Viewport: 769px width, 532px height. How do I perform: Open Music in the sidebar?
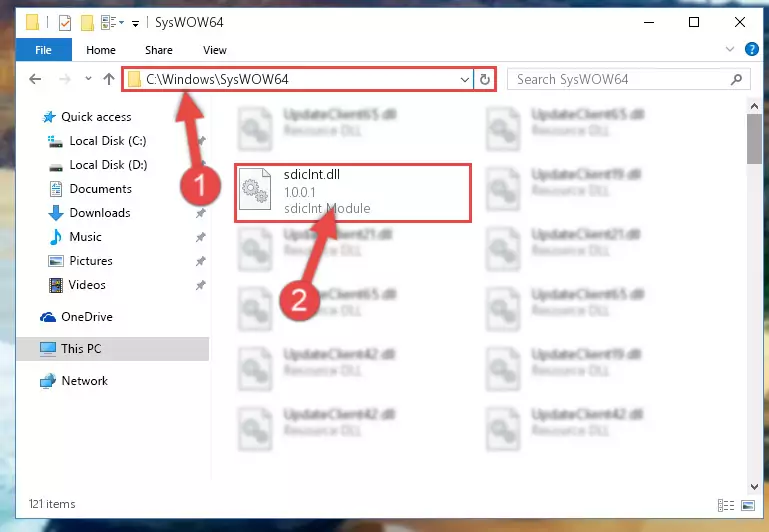(x=85, y=237)
